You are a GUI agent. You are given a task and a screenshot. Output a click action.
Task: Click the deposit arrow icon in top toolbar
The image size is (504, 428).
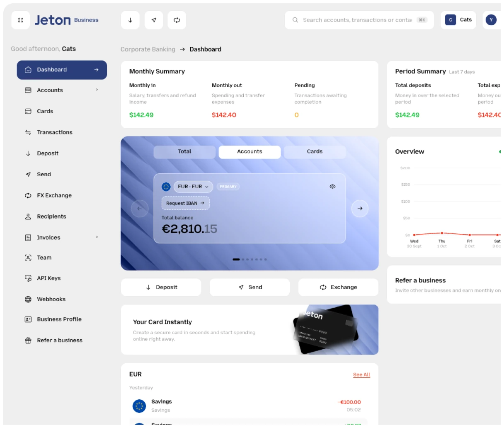pos(130,20)
